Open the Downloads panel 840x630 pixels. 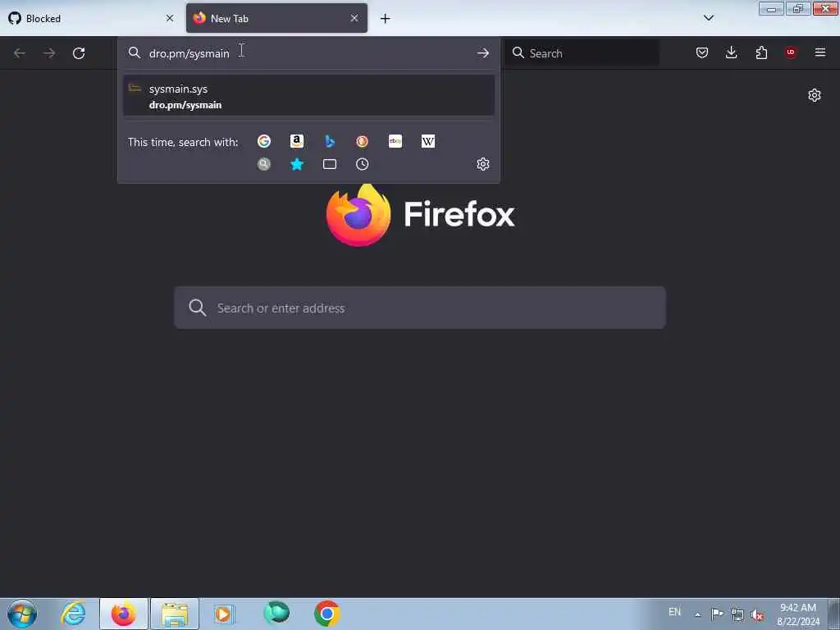point(731,52)
